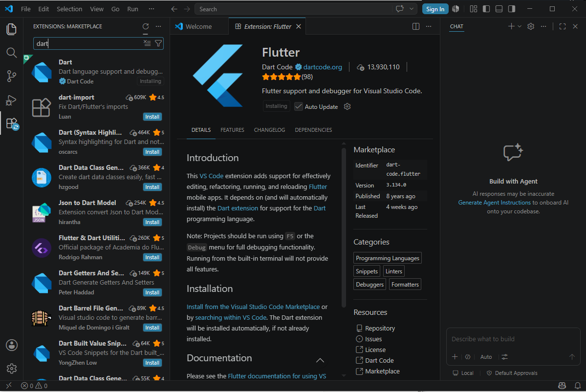Screen dimensions: 586x392
Task: Open the Accounts menu icon
Action: pyautogui.click(x=12, y=345)
